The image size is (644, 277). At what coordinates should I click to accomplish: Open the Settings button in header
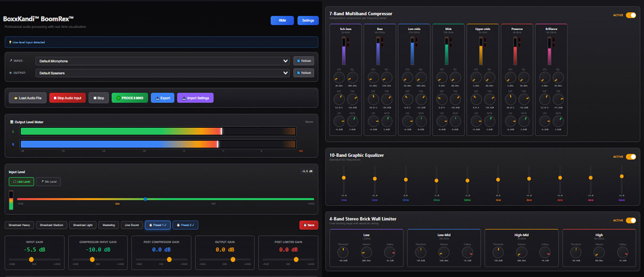coord(308,20)
